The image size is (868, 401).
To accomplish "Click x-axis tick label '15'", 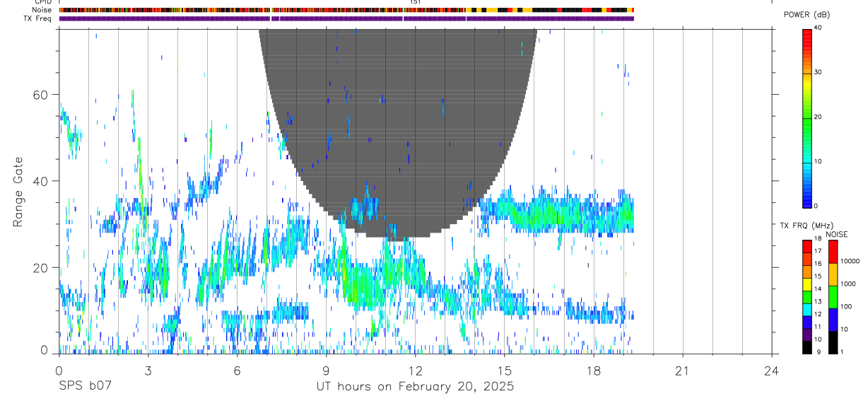I will [505, 371].
